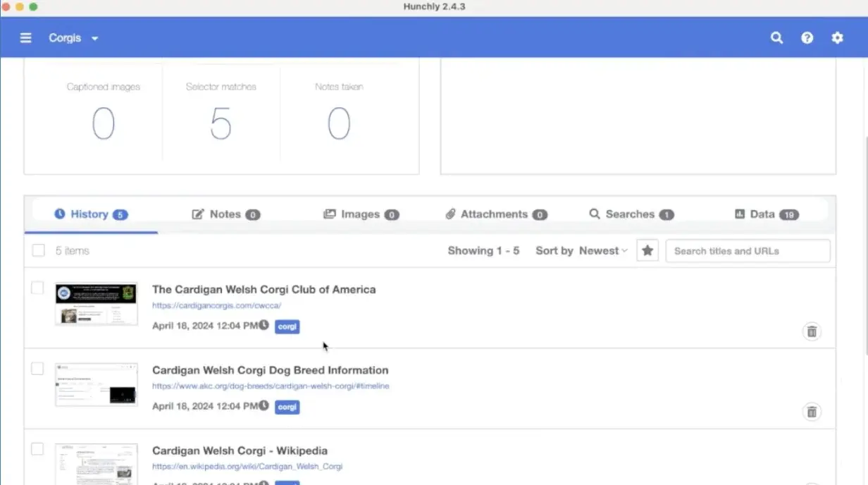Click the Selector matches count of 5
The height and width of the screenshot is (485, 868).
(221, 123)
